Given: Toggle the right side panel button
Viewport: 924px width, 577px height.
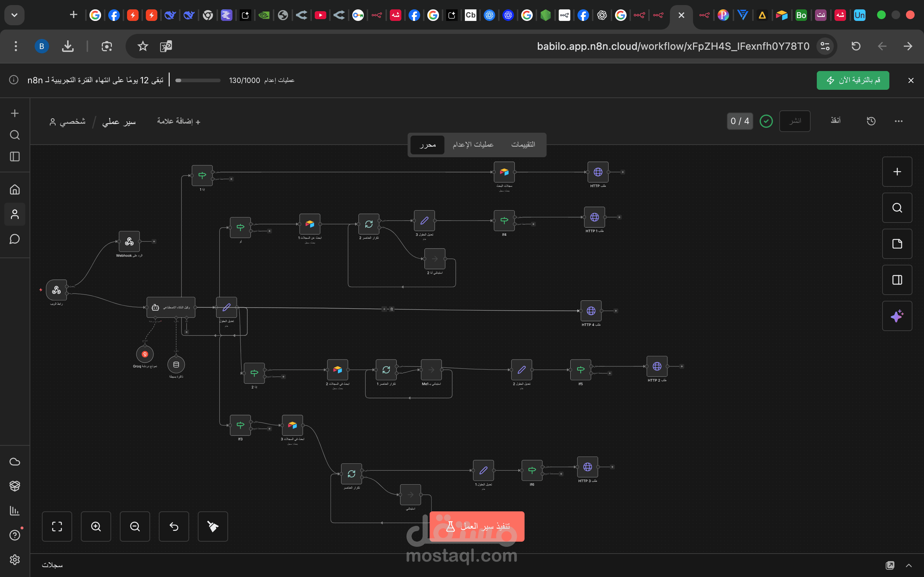Looking at the screenshot, I should (x=897, y=280).
